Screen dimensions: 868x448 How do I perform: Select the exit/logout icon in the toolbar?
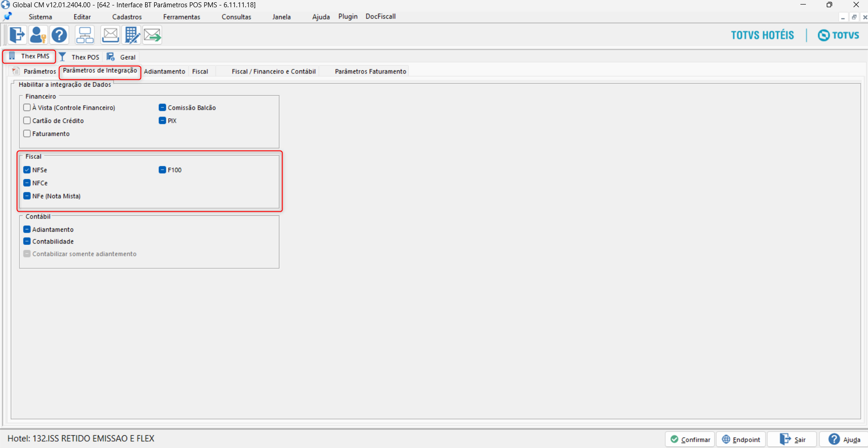point(16,35)
